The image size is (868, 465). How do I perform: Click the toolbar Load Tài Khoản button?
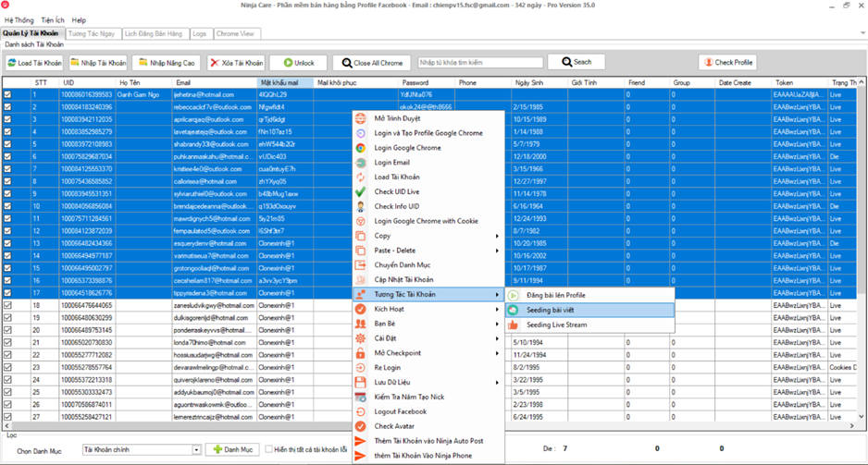point(34,63)
